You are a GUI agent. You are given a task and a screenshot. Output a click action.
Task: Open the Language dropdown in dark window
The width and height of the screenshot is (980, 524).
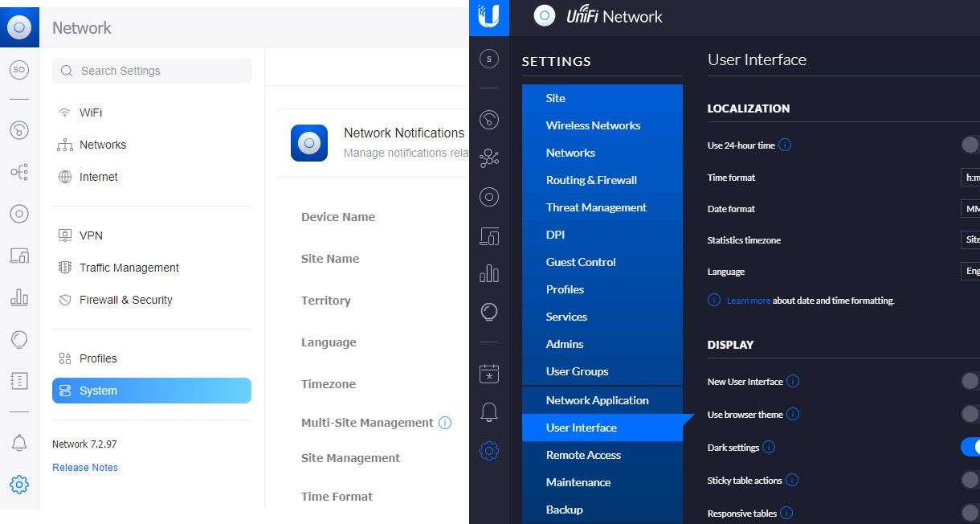[970, 271]
